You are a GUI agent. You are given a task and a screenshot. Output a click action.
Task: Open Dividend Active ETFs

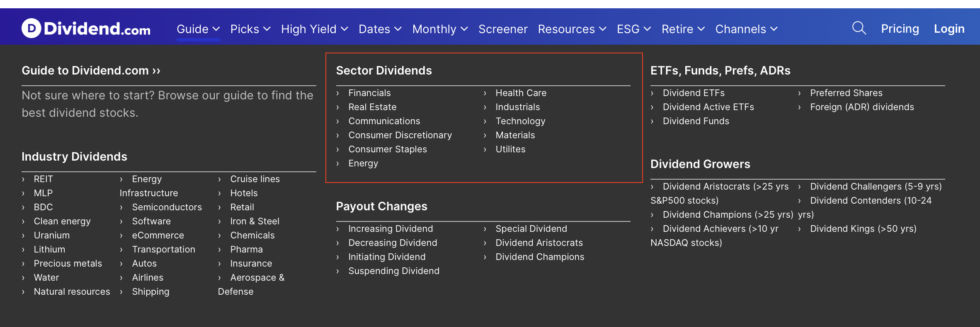708,107
